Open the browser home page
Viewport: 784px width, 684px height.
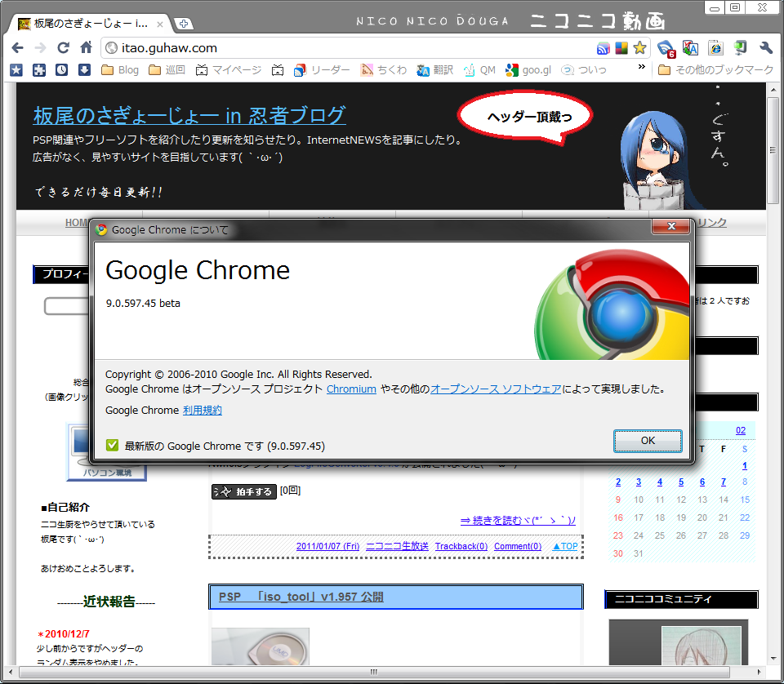pyautogui.click(x=86, y=47)
